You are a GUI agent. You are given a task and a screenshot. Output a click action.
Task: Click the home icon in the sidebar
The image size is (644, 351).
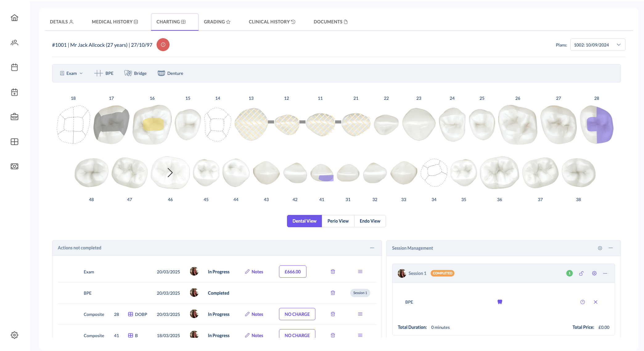point(14,18)
